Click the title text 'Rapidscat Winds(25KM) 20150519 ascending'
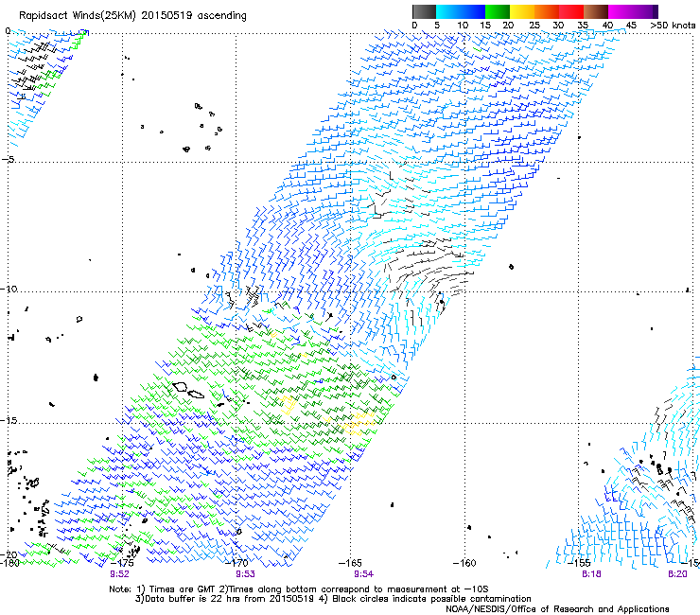 (x=132, y=15)
